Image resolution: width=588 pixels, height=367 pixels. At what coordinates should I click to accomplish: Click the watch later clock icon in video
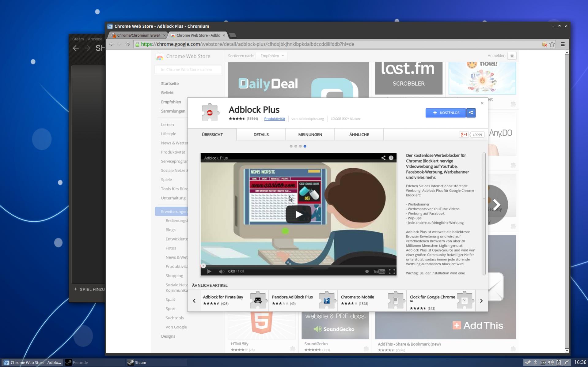tap(367, 271)
